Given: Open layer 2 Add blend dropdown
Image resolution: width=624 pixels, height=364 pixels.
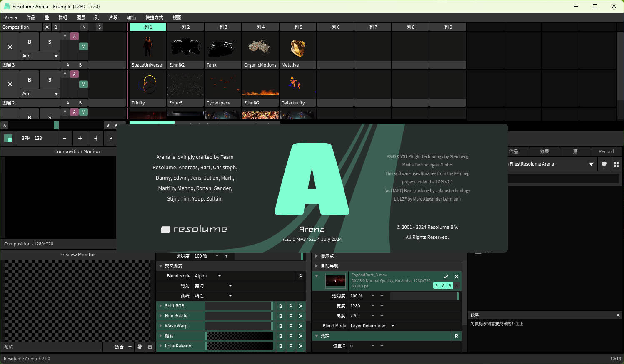Looking at the screenshot, I should click(x=40, y=94).
